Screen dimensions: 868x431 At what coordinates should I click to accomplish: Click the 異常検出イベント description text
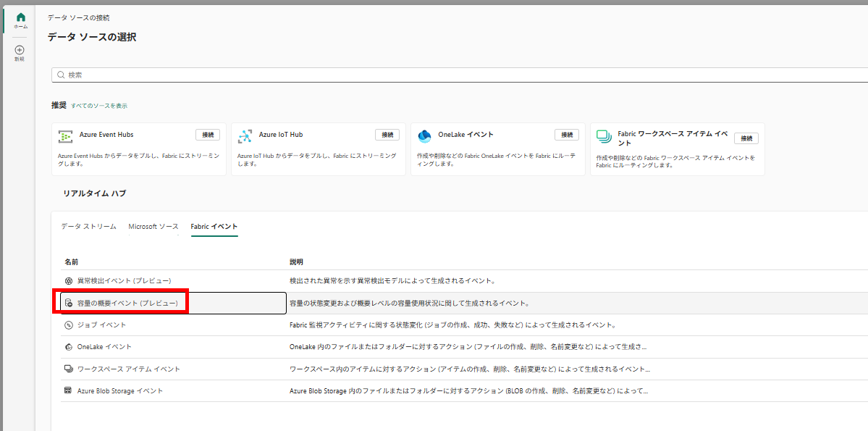click(x=392, y=281)
